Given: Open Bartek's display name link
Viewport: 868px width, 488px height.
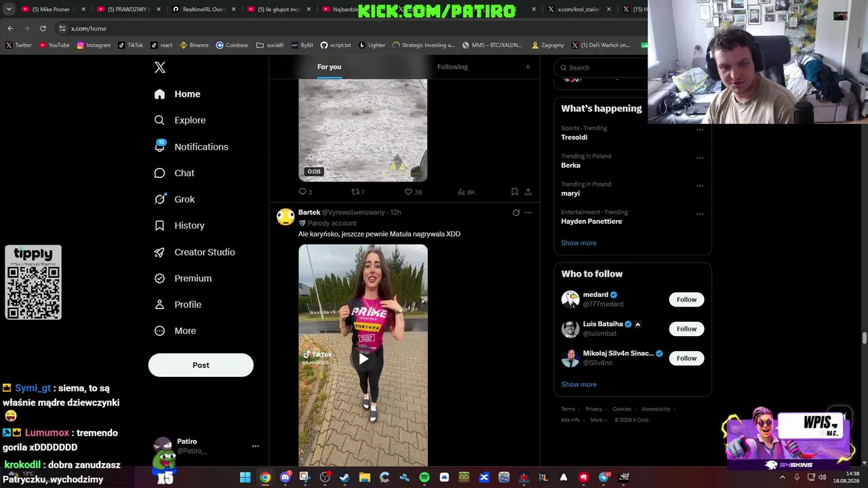Looking at the screenshot, I should 309,212.
